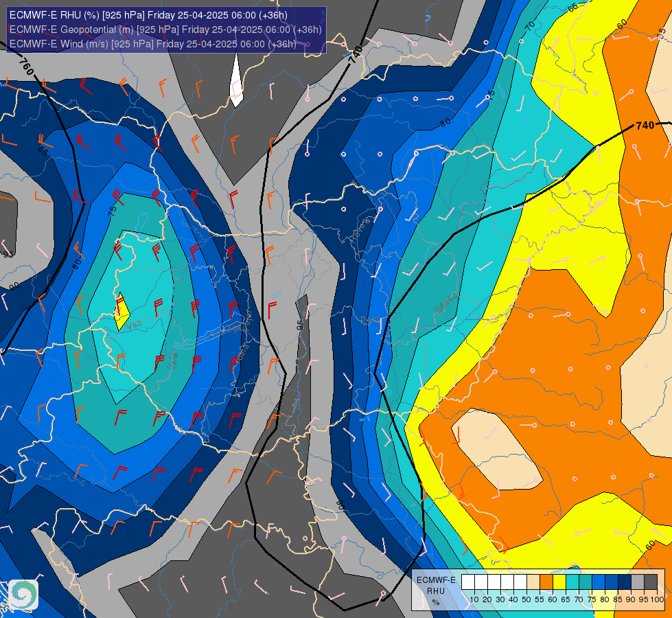Select the ECMWF-E RHU (%) 925 hPa title line

click(148, 15)
